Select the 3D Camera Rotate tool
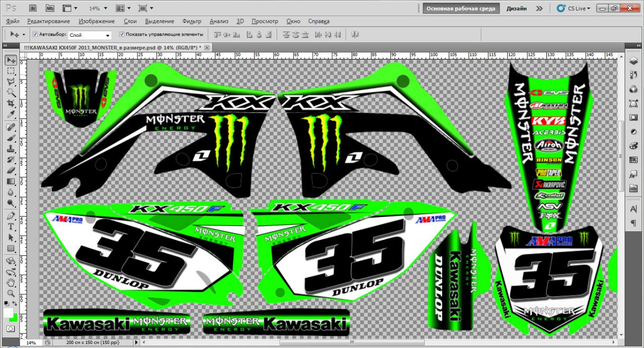Viewport: 644px width, 348px height. tap(11, 272)
